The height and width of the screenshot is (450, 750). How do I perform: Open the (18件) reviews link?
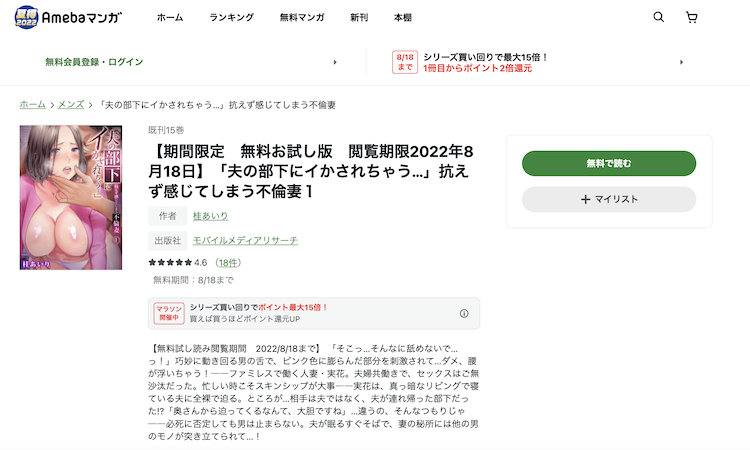tap(228, 263)
